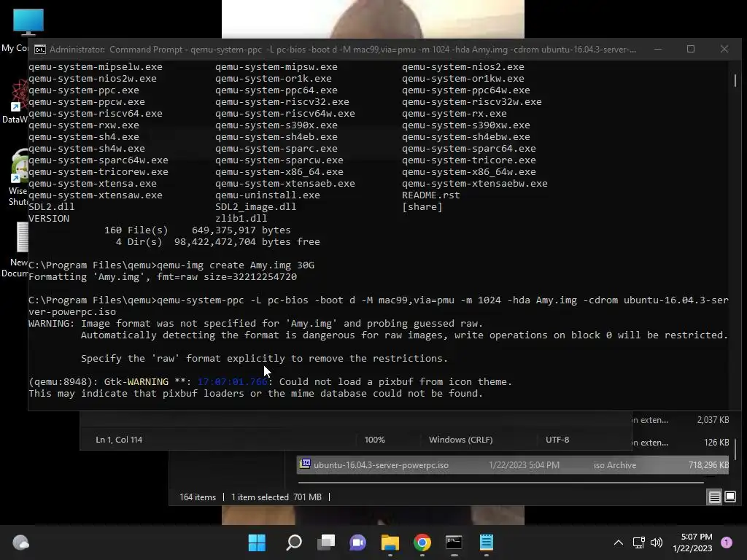Click iso Archive type cell in Explorer

coord(614,465)
